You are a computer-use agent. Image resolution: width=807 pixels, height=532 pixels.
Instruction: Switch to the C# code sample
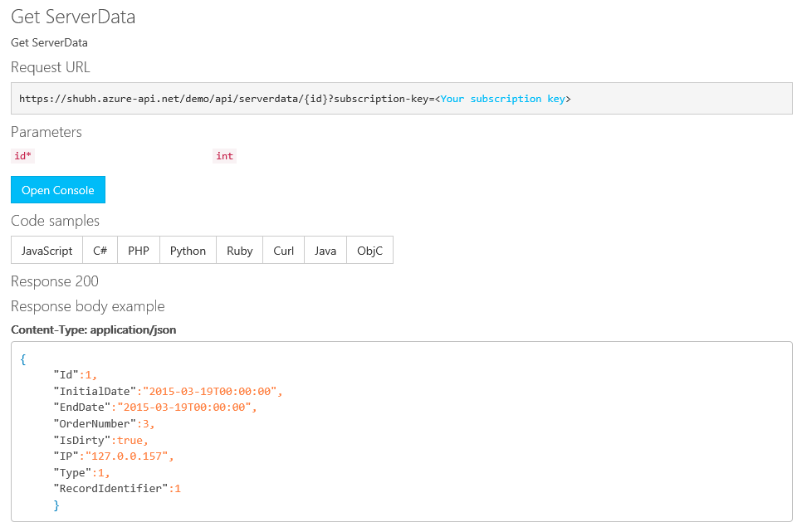click(x=100, y=251)
